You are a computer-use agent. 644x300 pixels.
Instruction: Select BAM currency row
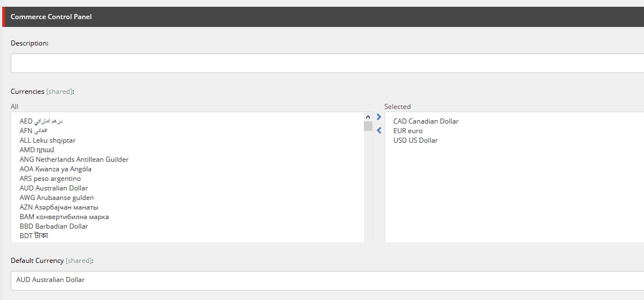(64, 217)
